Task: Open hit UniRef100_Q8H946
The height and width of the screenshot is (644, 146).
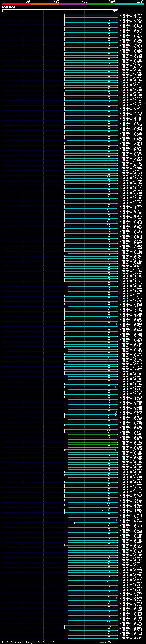Action: tap(131, 17)
